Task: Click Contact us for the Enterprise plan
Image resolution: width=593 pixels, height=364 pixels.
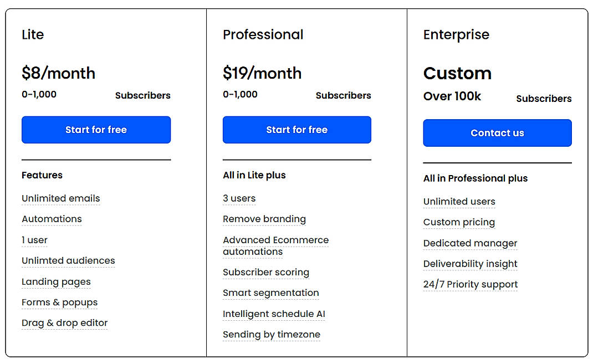Action: [x=497, y=133]
